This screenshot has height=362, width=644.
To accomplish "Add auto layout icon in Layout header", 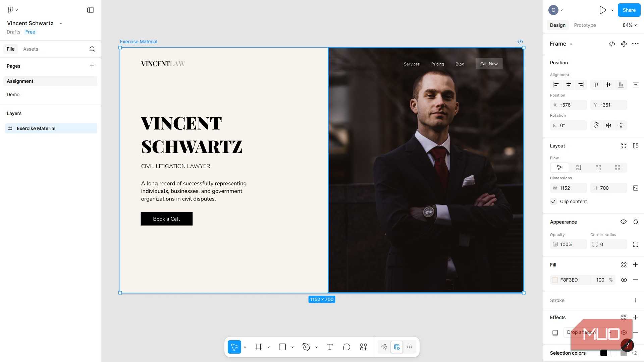I will pos(636,146).
